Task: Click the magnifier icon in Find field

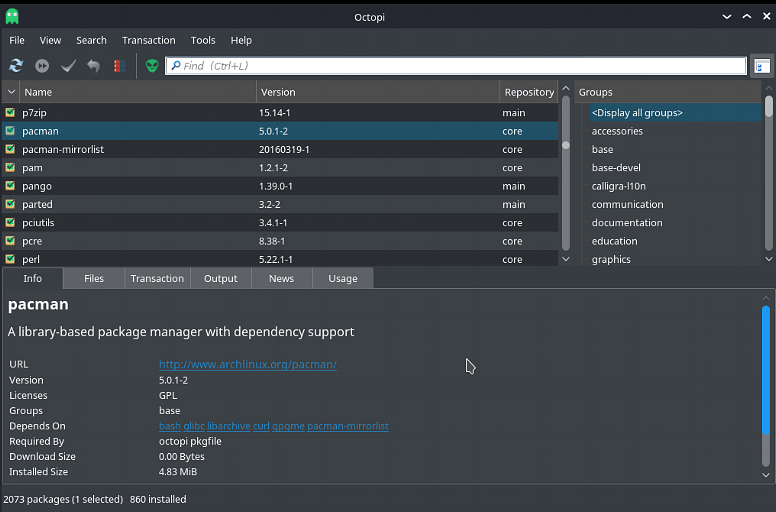Action: tap(176, 65)
